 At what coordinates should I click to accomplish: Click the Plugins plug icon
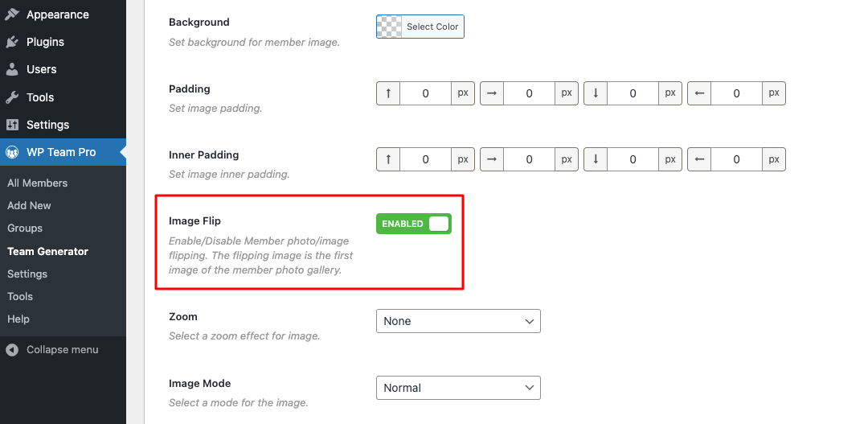pyautogui.click(x=12, y=42)
